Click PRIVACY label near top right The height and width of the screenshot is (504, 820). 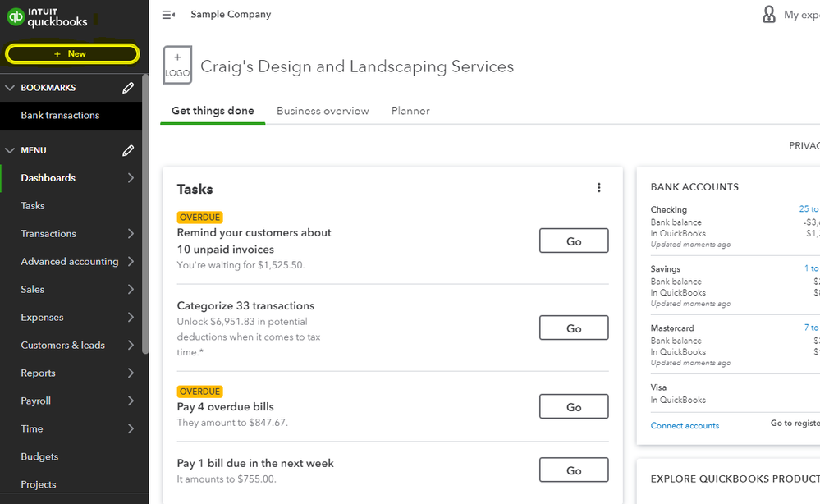coord(804,146)
